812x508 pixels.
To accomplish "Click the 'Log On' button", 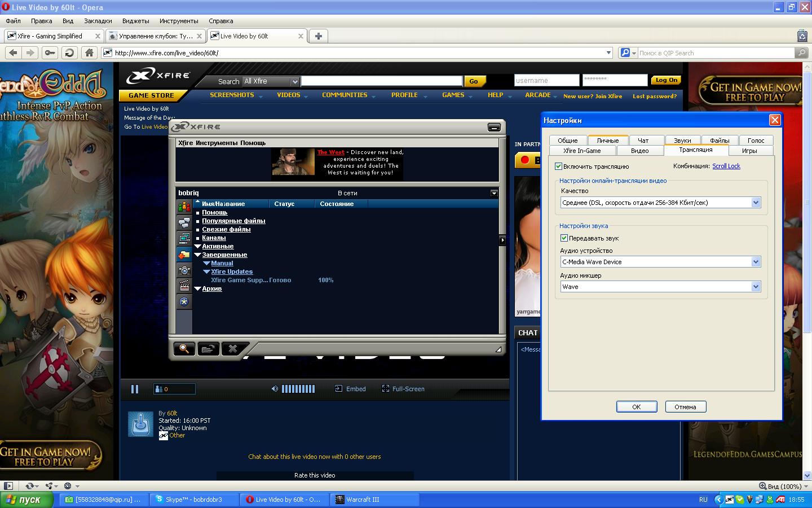I will 666,80.
